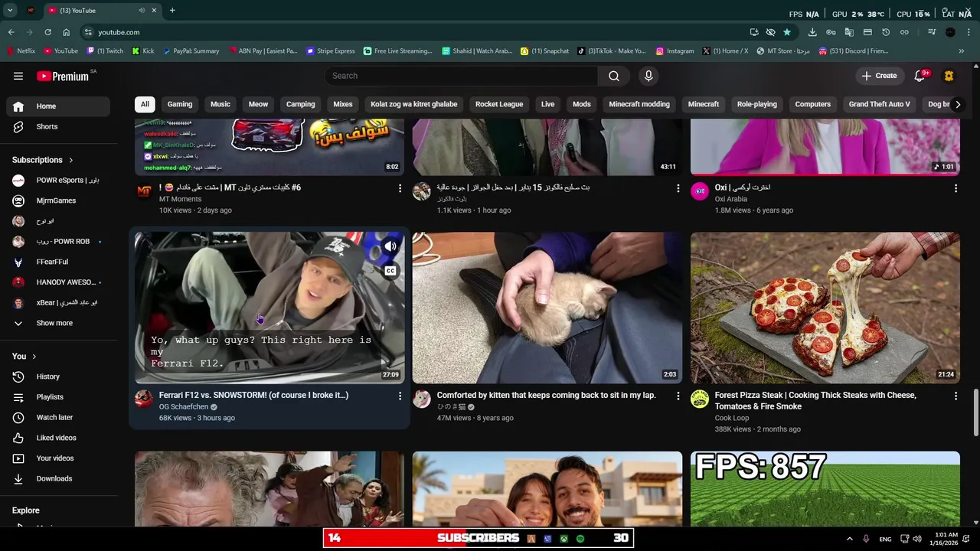Image resolution: width=980 pixels, height=551 pixels.
Task: Open the Netflix bookmark
Action: point(21,51)
